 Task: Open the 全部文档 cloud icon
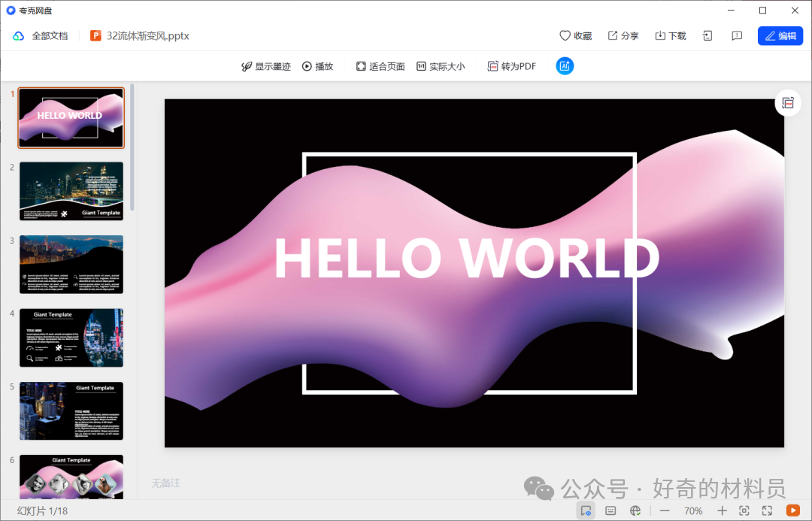tap(18, 36)
